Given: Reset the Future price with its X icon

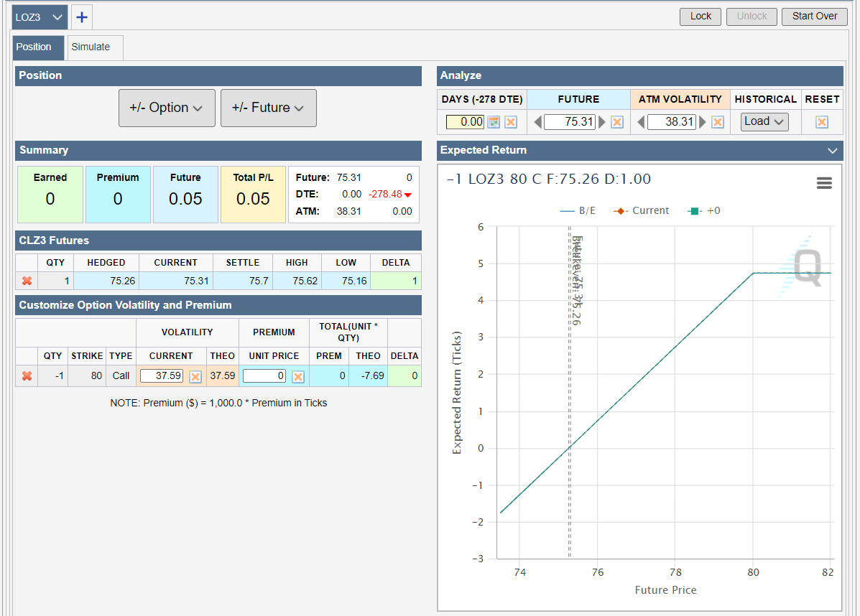Looking at the screenshot, I should [616, 122].
